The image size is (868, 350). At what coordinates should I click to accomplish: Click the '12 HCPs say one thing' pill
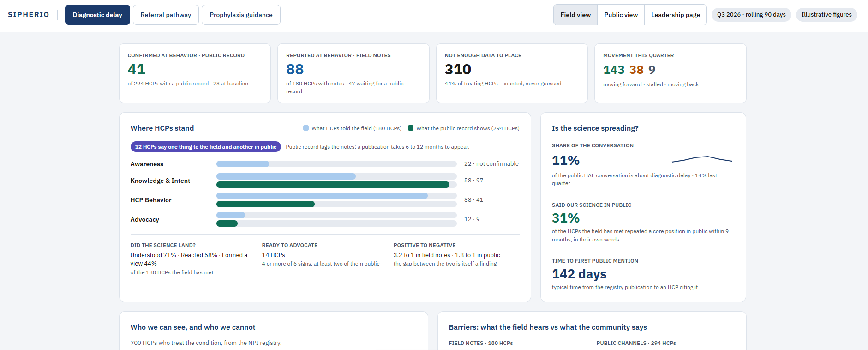pyautogui.click(x=206, y=147)
